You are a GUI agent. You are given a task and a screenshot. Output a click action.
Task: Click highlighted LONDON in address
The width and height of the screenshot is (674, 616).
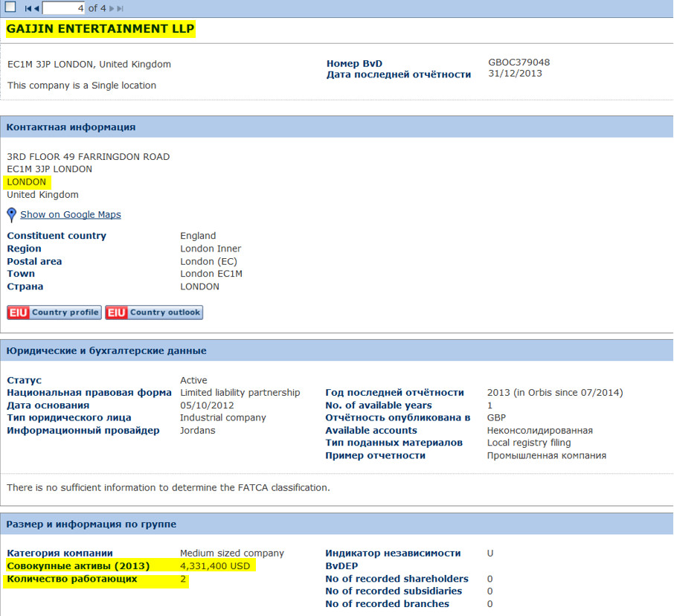pyautogui.click(x=26, y=182)
